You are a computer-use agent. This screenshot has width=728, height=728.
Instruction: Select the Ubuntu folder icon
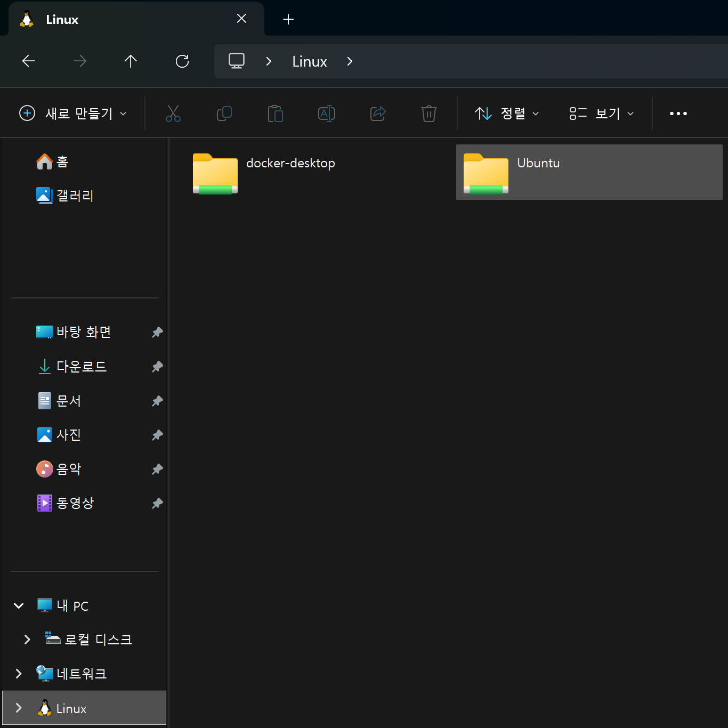click(x=486, y=174)
